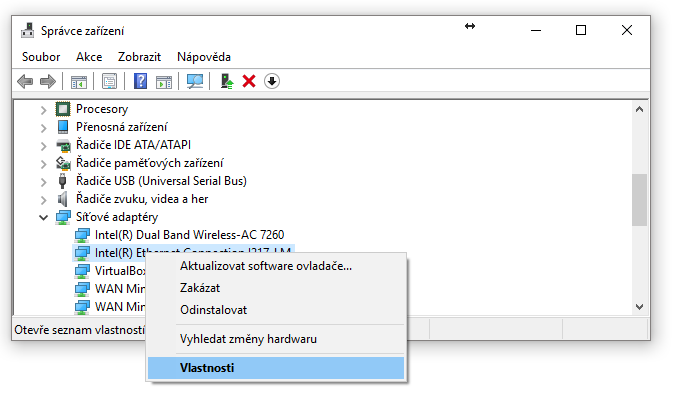
Task: Close the Správce zařízení window
Action: tap(627, 30)
